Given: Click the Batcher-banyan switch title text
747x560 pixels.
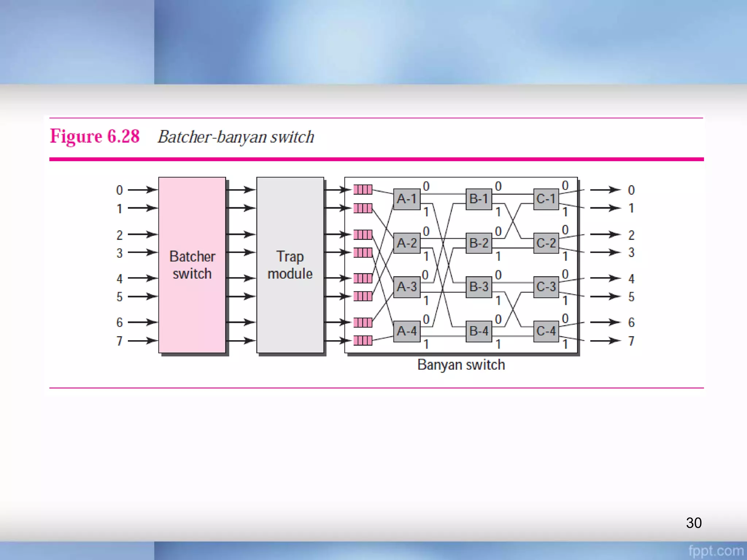Looking at the screenshot, I should [x=236, y=137].
